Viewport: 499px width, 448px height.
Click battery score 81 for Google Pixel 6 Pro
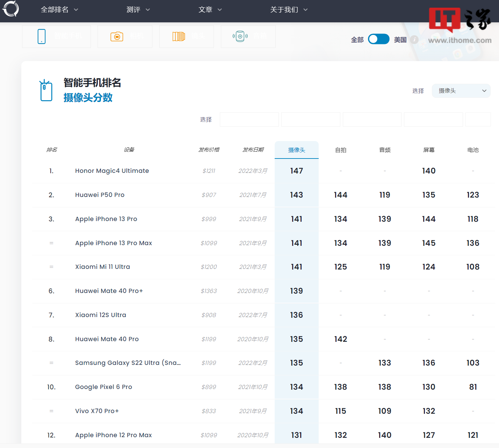(x=473, y=387)
